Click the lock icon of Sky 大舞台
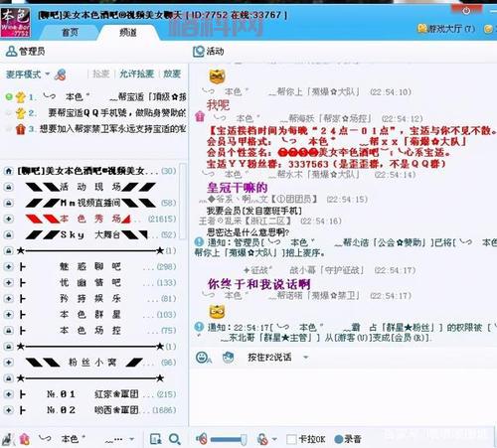The image size is (497, 448). [9, 234]
